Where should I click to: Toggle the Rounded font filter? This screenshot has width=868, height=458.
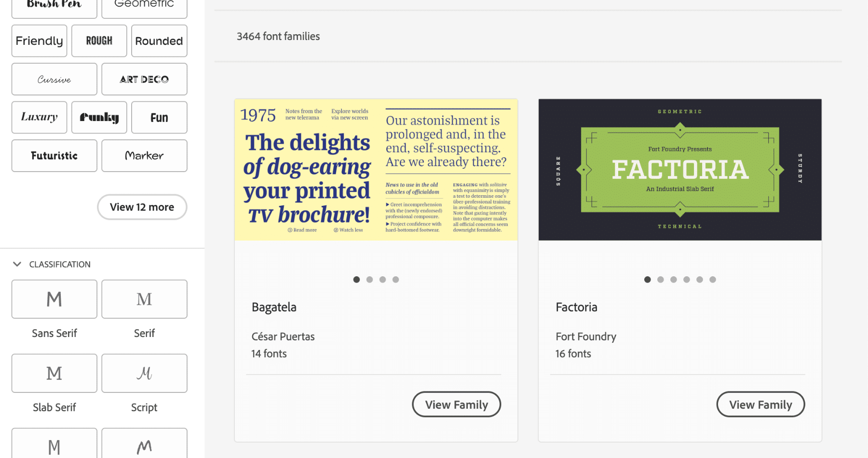(x=159, y=40)
